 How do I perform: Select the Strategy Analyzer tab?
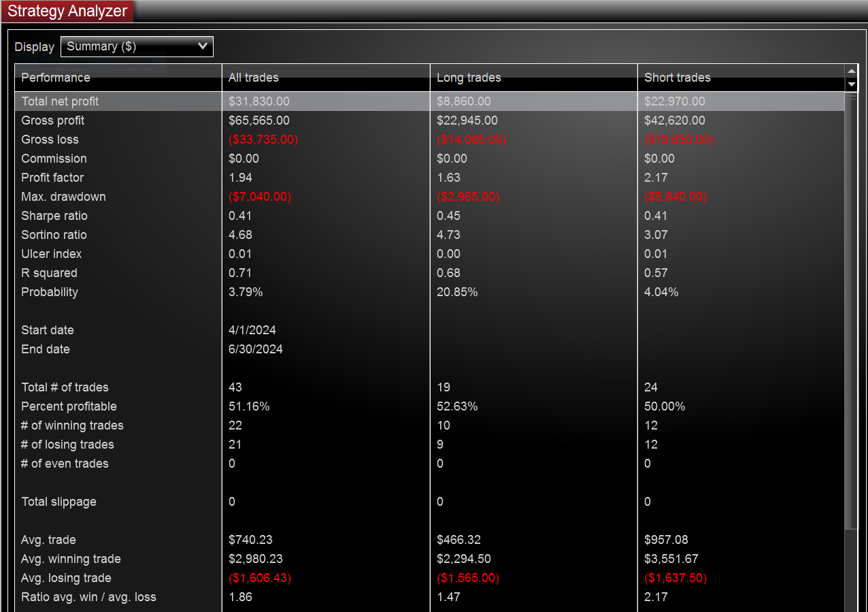tap(67, 12)
